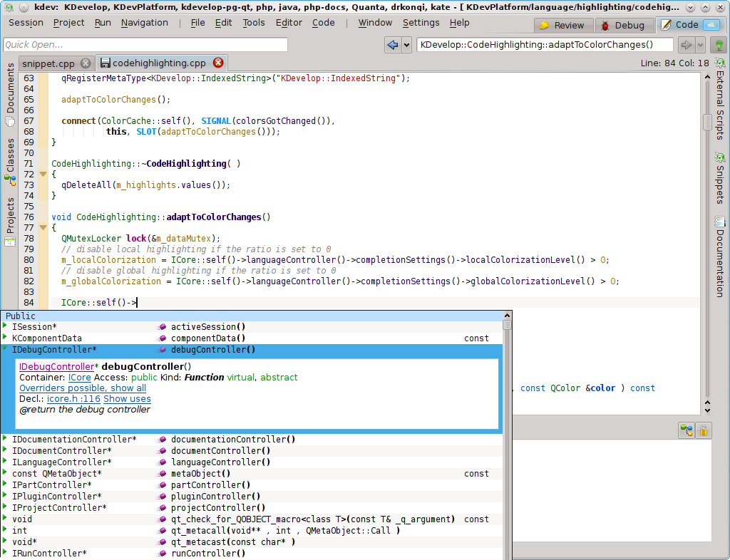Switch to the snippet.cpp tab
Image resolution: width=730 pixels, height=560 pixels.
coord(48,63)
